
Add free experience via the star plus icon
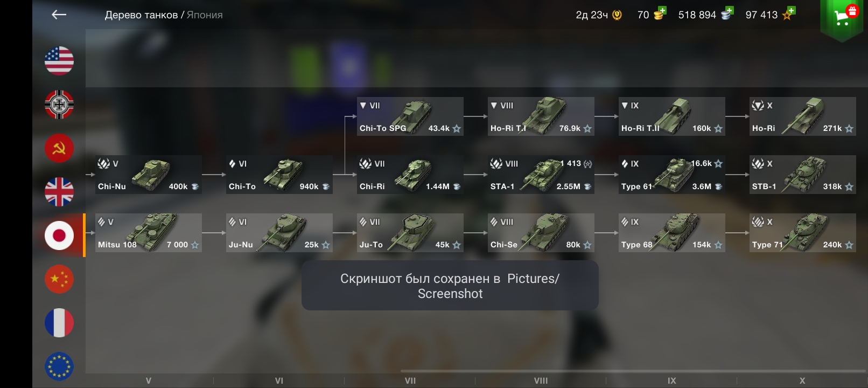pyautogui.click(x=788, y=14)
